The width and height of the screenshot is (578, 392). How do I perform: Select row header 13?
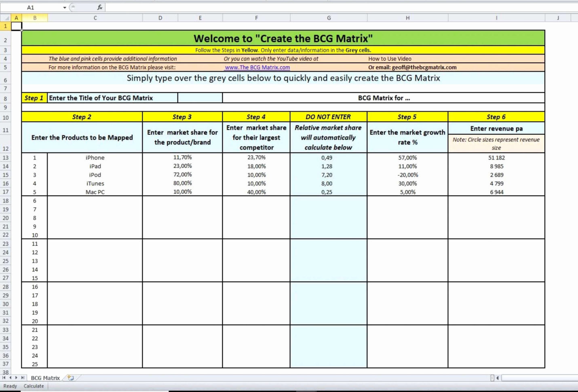pos(6,158)
